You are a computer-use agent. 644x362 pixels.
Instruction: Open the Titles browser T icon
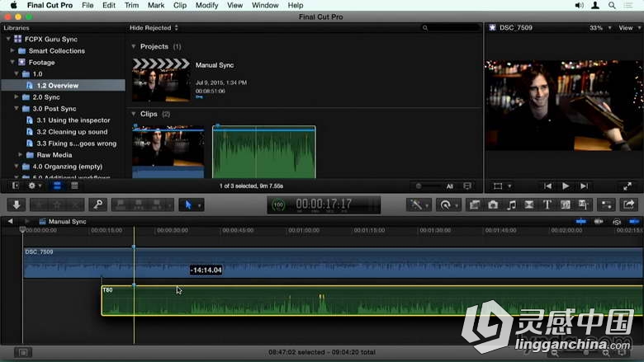tap(547, 205)
